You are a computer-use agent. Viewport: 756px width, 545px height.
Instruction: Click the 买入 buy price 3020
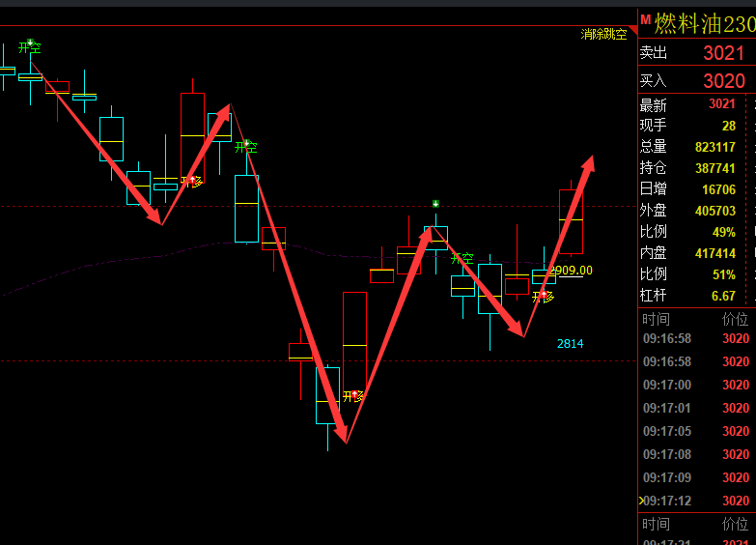pos(723,81)
